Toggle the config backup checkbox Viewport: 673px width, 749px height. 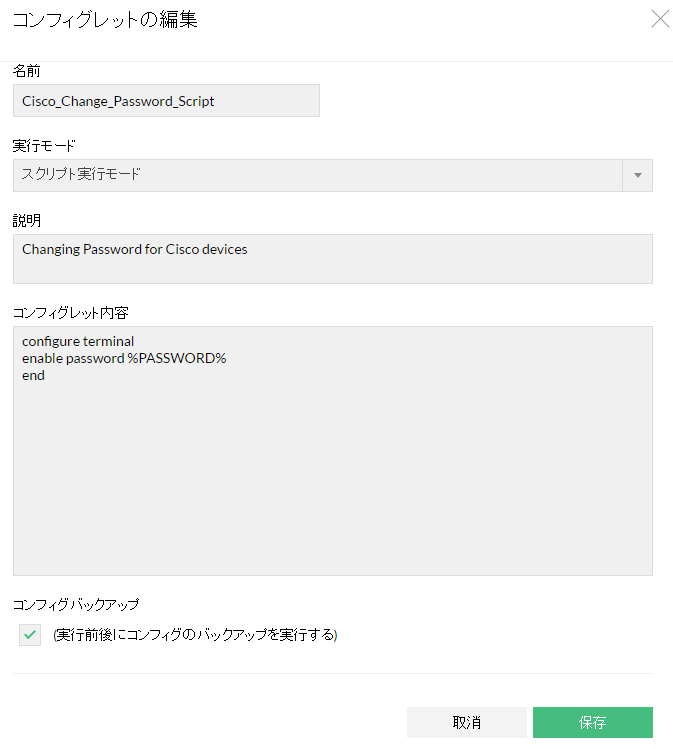(x=30, y=635)
